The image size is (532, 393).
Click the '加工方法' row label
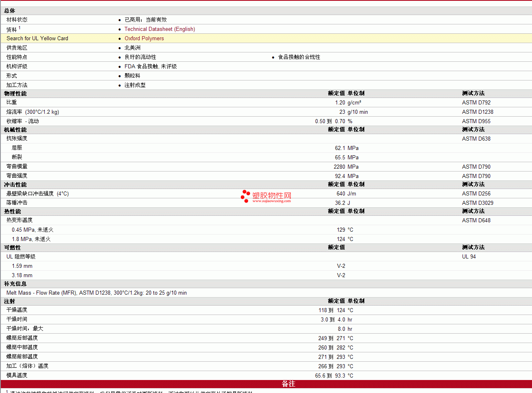17,85
